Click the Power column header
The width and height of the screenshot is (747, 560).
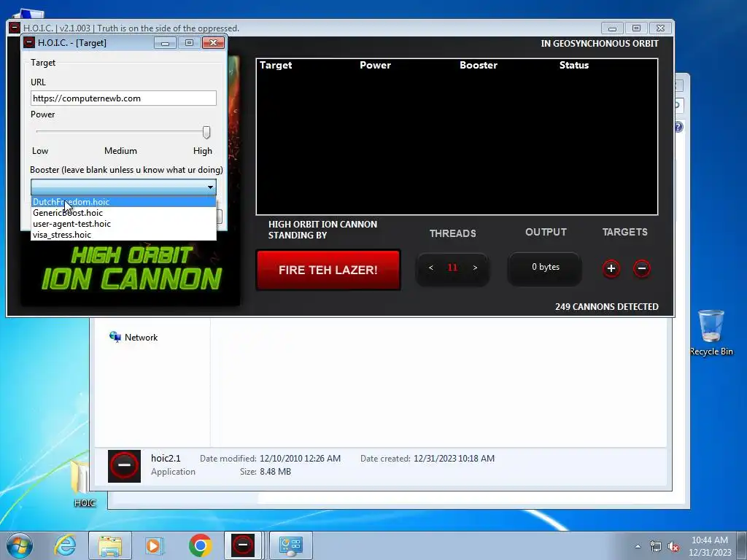(376, 65)
